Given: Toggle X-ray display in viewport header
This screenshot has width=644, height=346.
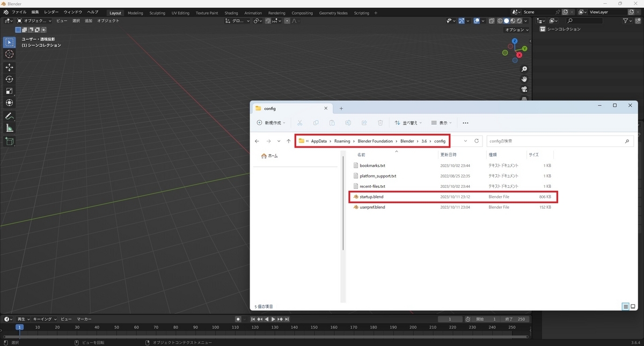Looking at the screenshot, I should [x=492, y=21].
